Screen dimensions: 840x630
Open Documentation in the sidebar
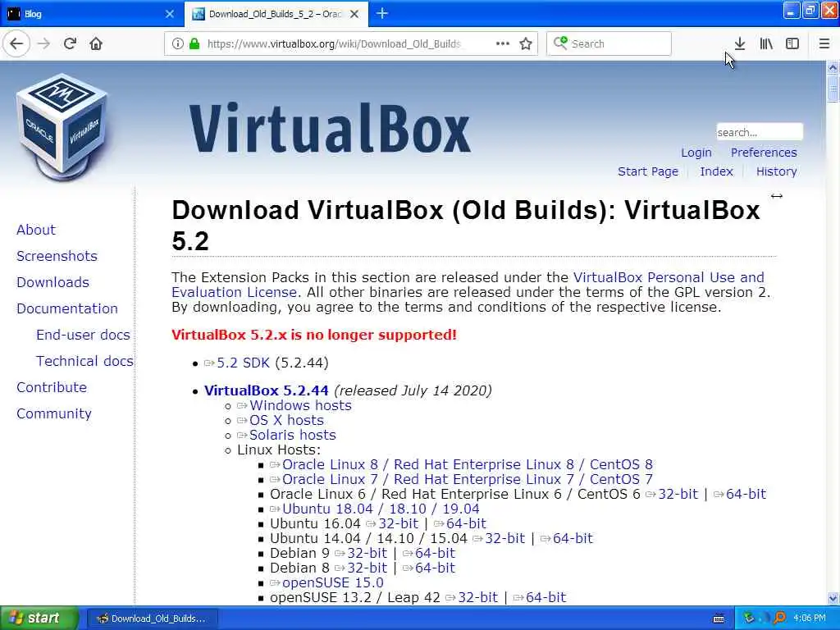pos(67,308)
